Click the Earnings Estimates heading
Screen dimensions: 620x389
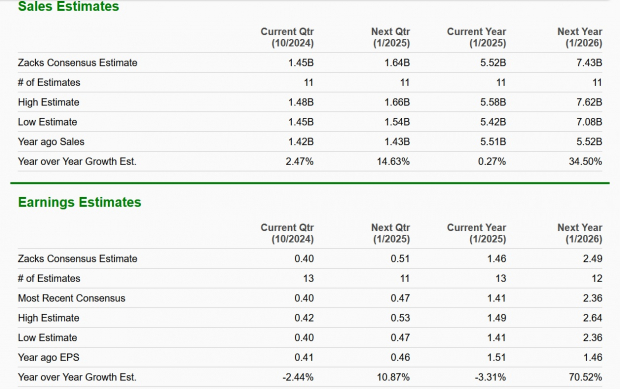click(79, 202)
